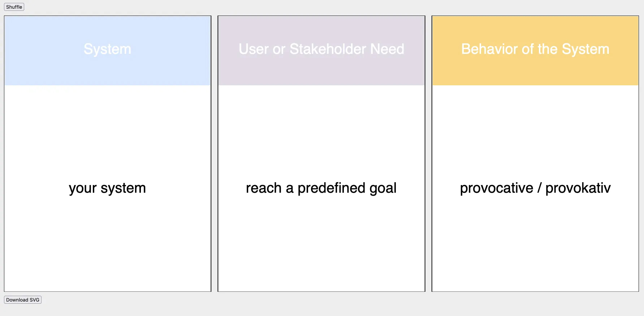Select the blue System card header
The height and width of the screenshot is (316, 644).
(108, 51)
